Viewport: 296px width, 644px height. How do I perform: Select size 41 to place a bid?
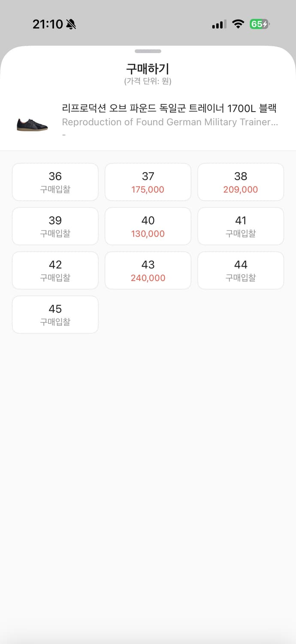pos(241,226)
